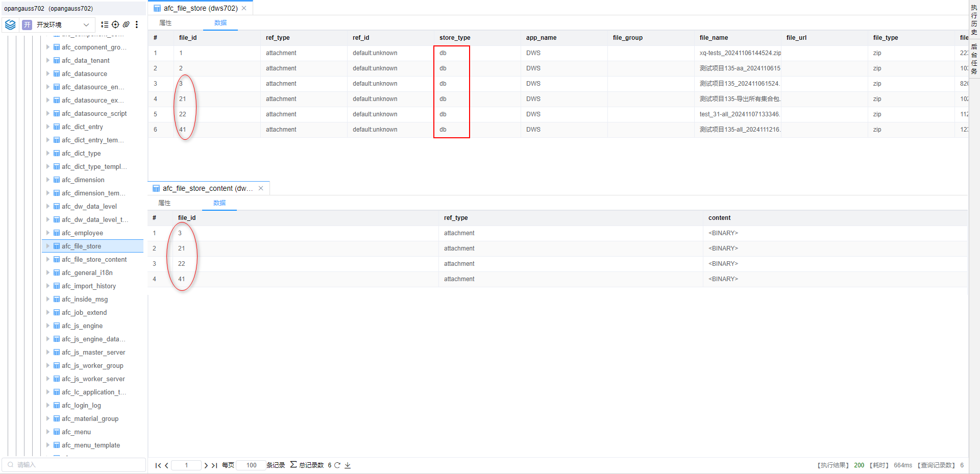Click the file_name column header
The height and width of the screenshot is (474, 980).
[714, 38]
